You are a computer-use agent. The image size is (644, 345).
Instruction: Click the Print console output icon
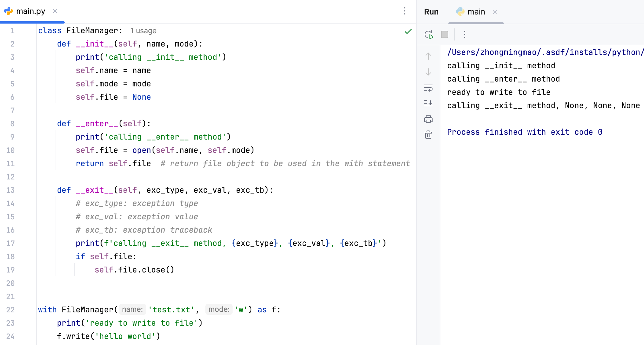[x=428, y=119]
